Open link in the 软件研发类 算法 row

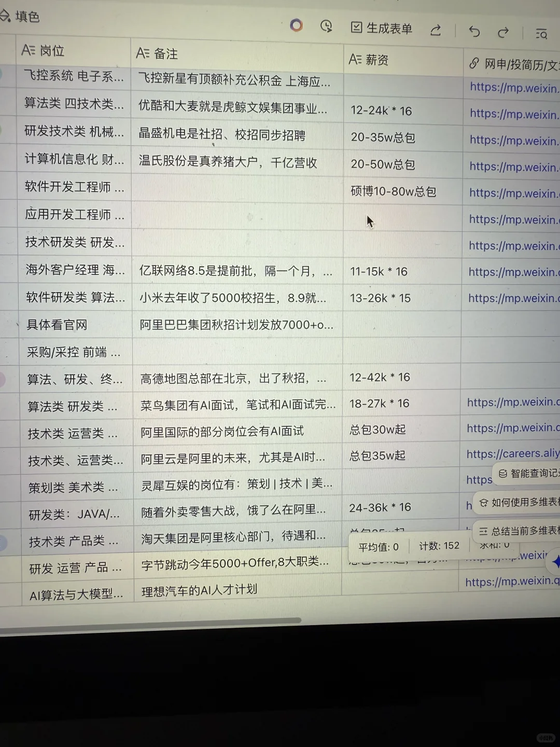pyautogui.click(x=513, y=298)
